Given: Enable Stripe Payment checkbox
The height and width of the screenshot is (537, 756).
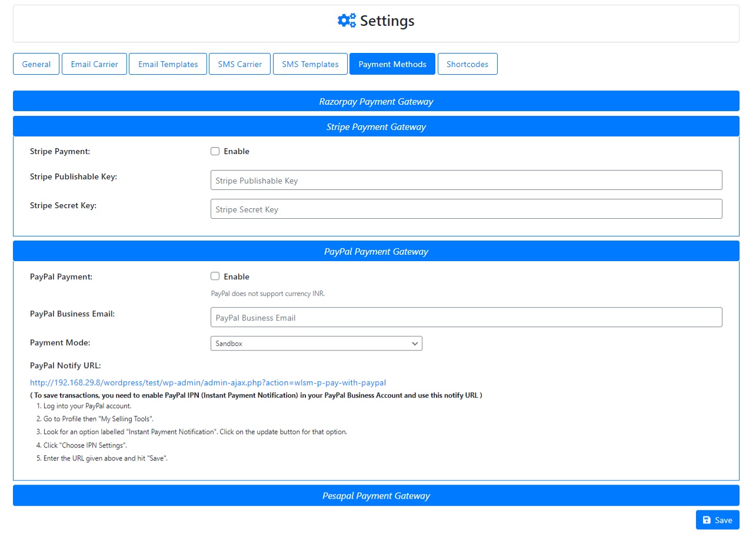Looking at the screenshot, I should click(215, 151).
